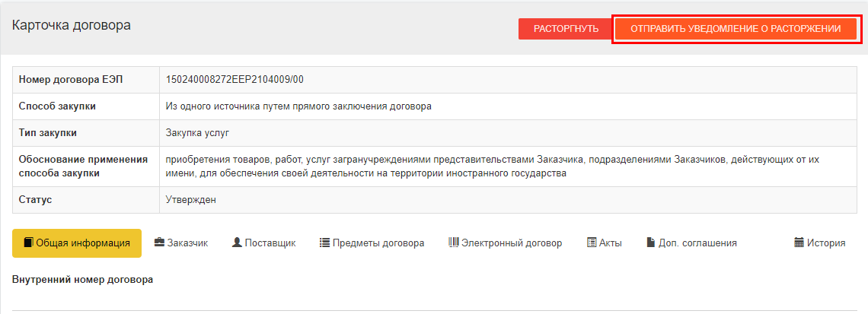
Task: Select the Доп. соглашения tab
Action: point(691,243)
